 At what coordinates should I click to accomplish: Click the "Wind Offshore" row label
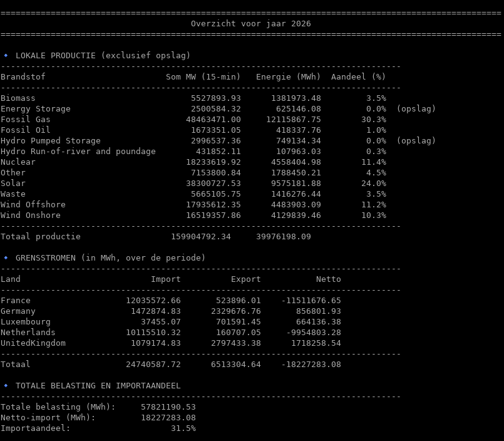33,205
